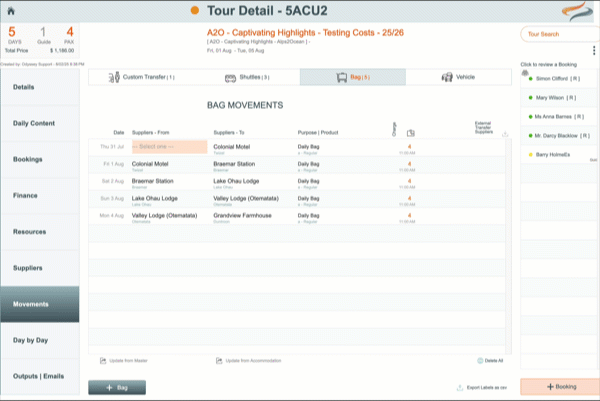600x401 pixels.
Task: Click green status dot for Mr. Darcy Blacklow
Action: (x=530, y=135)
